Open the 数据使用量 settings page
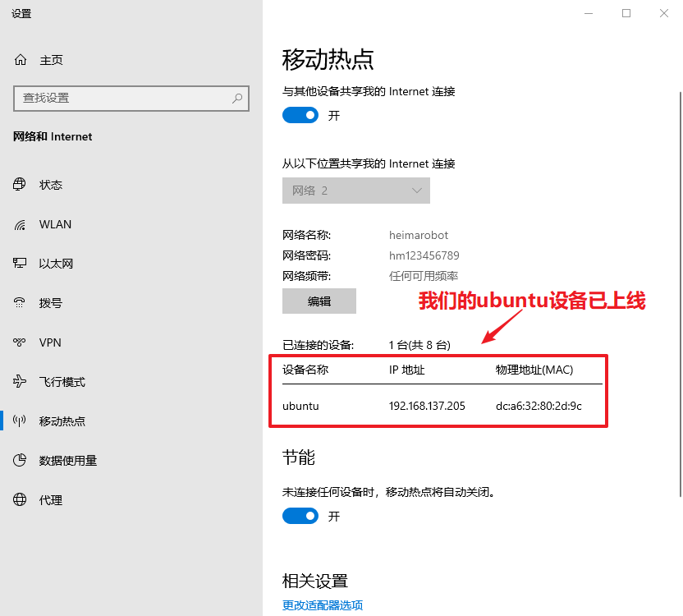This screenshot has width=683, height=616. point(67,461)
